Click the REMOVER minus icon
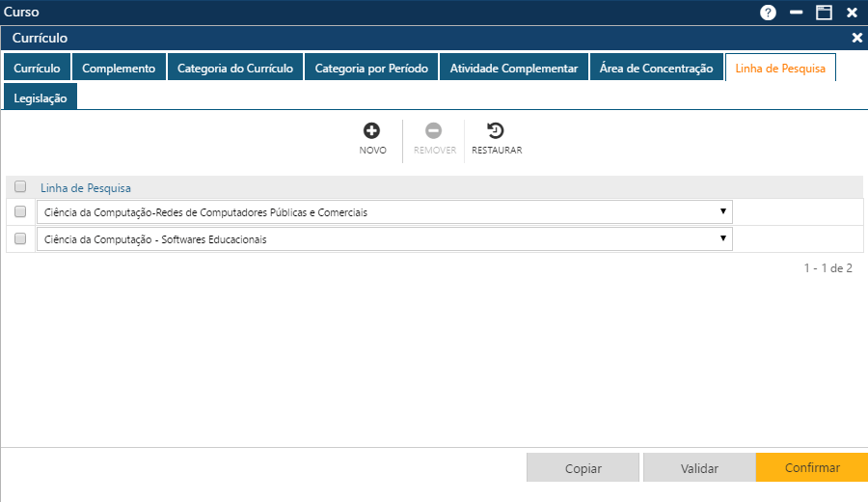The height and width of the screenshot is (502, 868). click(434, 131)
